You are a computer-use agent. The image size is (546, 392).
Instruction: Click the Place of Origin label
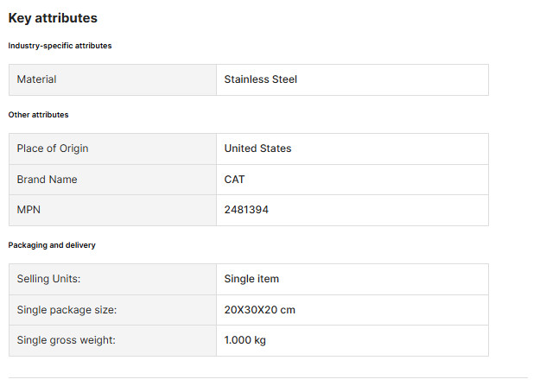pyautogui.click(x=53, y=149)
